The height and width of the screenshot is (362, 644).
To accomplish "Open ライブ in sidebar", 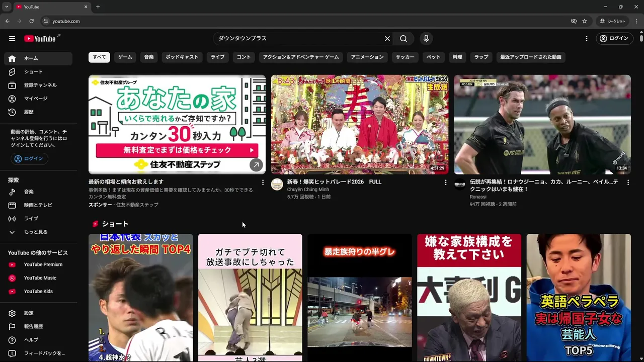I will click(38, 219).
